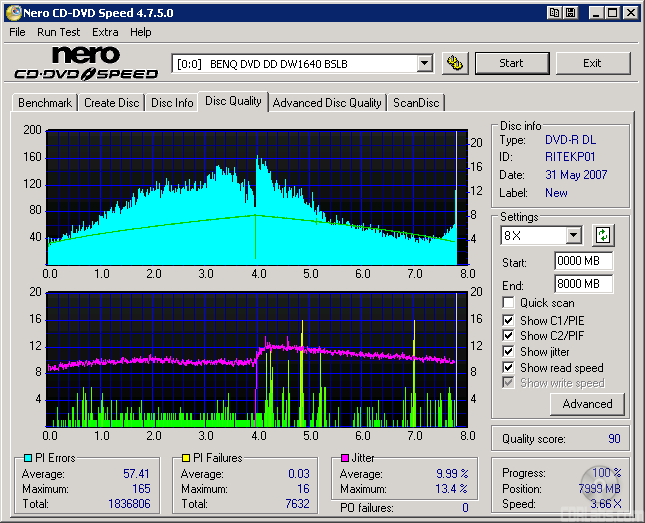The image size is (645, 523).
Task: Switch to the ScanDisc tab
Action: point(416,103)
